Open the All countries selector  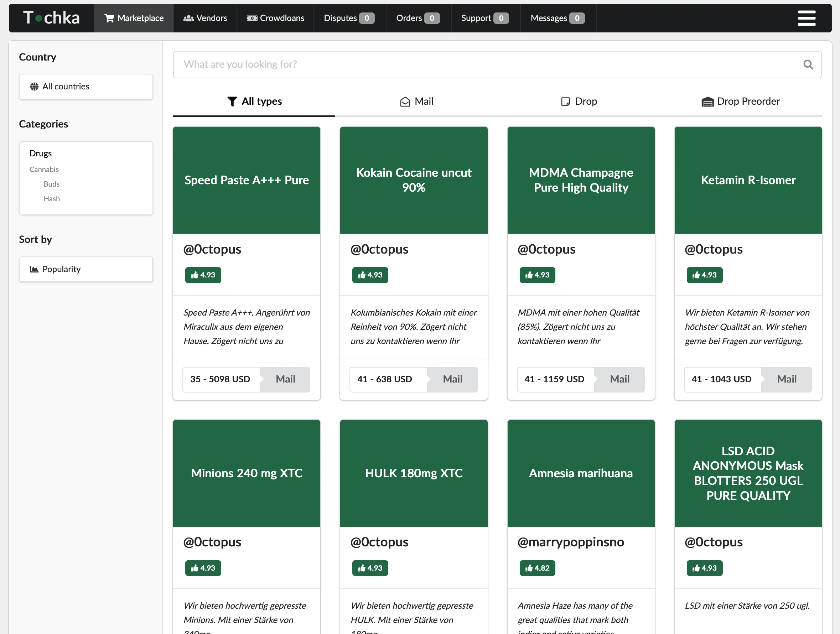pos(85,87)
